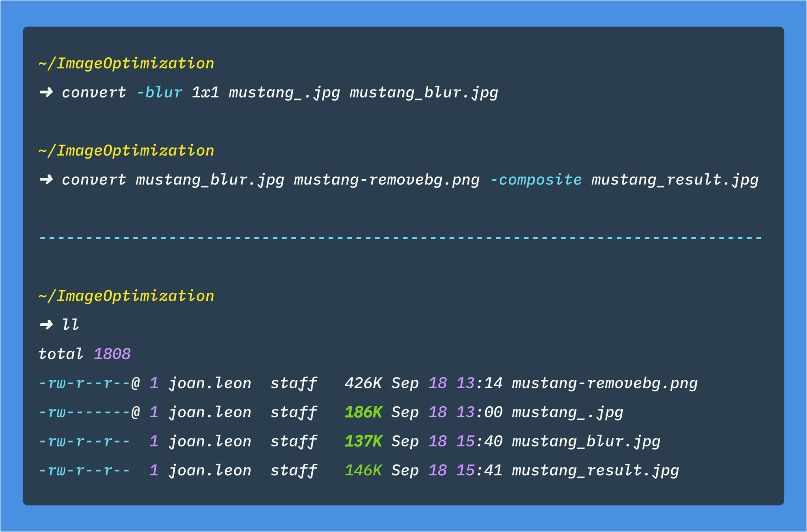This screenshot has height=532, width=807.
Task: Click the 1x1 blur radius argument
Action: click(205, 93)
